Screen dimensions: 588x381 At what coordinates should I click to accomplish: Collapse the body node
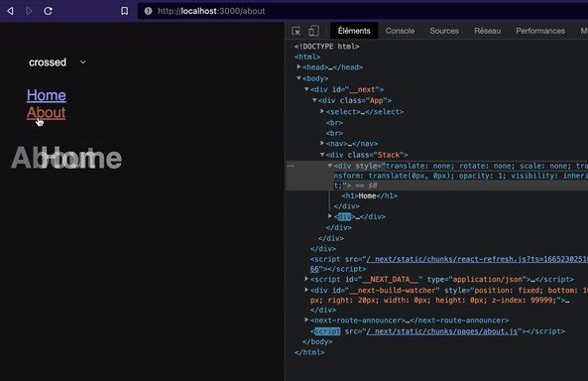tap(298, 78)
